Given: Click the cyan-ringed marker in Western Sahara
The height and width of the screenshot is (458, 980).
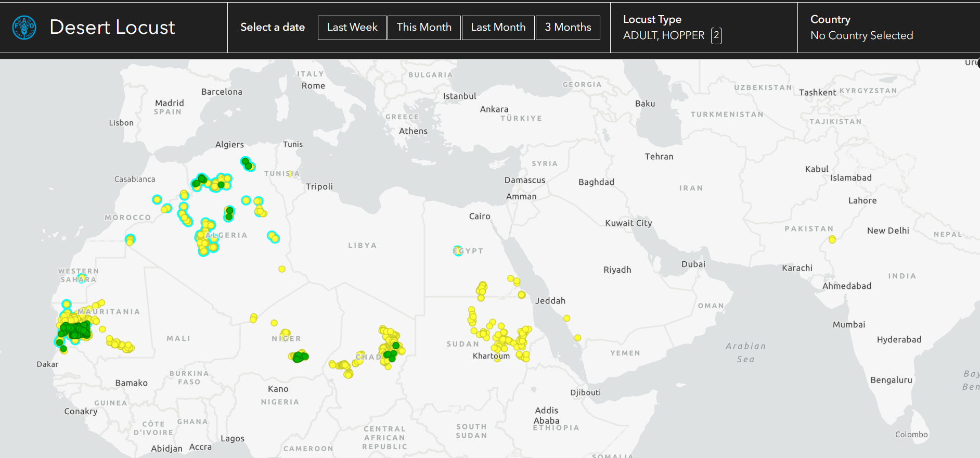Looking at the screenshot, I should click(82, 278).
